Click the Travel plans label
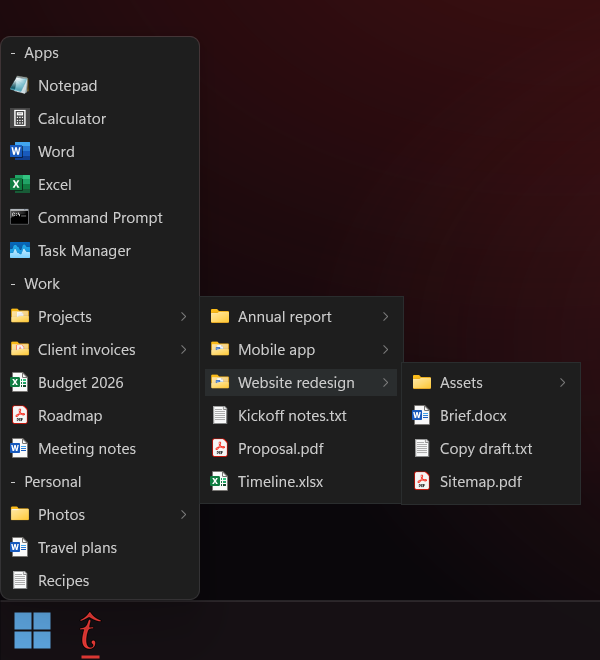 77,548
